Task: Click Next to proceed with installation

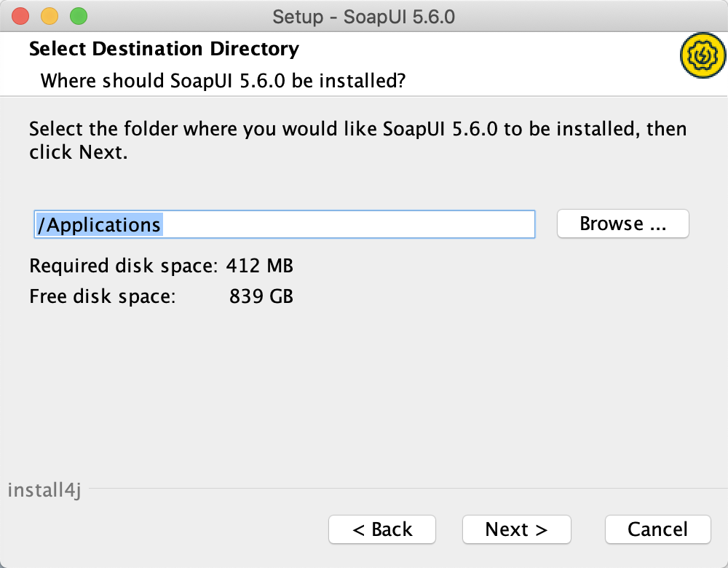Action: click(x=516, y=529)
